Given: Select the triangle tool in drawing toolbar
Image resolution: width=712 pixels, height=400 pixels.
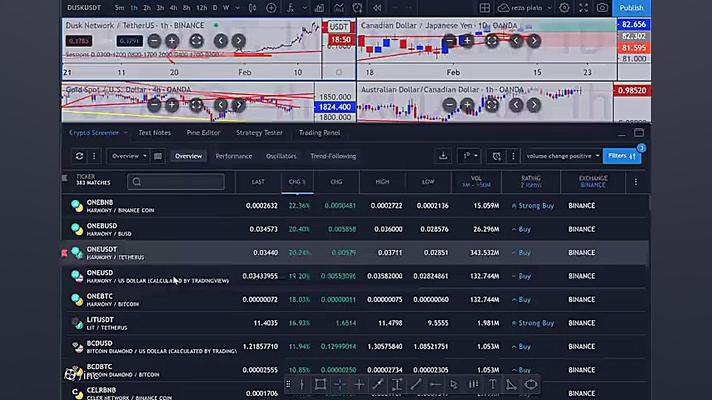Looking at the screenshot, I should [x=511, y=385].
